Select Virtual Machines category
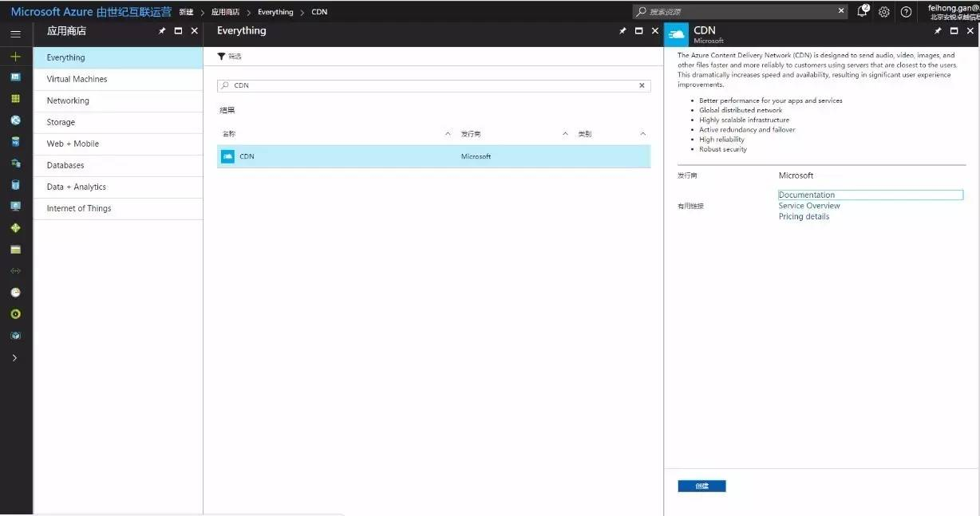980x516 pixels. click(x=118, y=79)
